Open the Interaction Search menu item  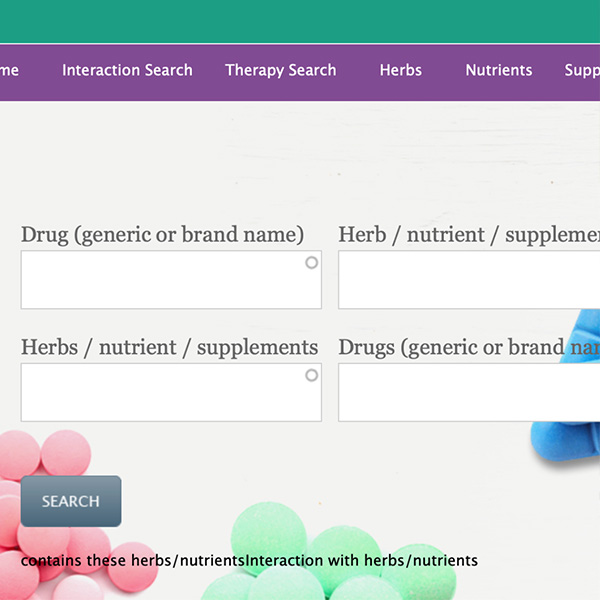(x=127, y=70)
